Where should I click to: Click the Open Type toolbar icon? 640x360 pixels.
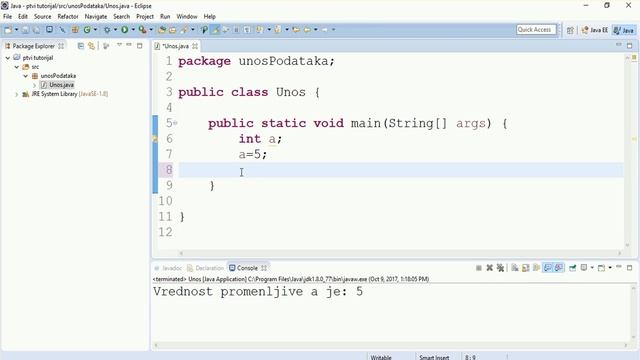coord(162,30)
